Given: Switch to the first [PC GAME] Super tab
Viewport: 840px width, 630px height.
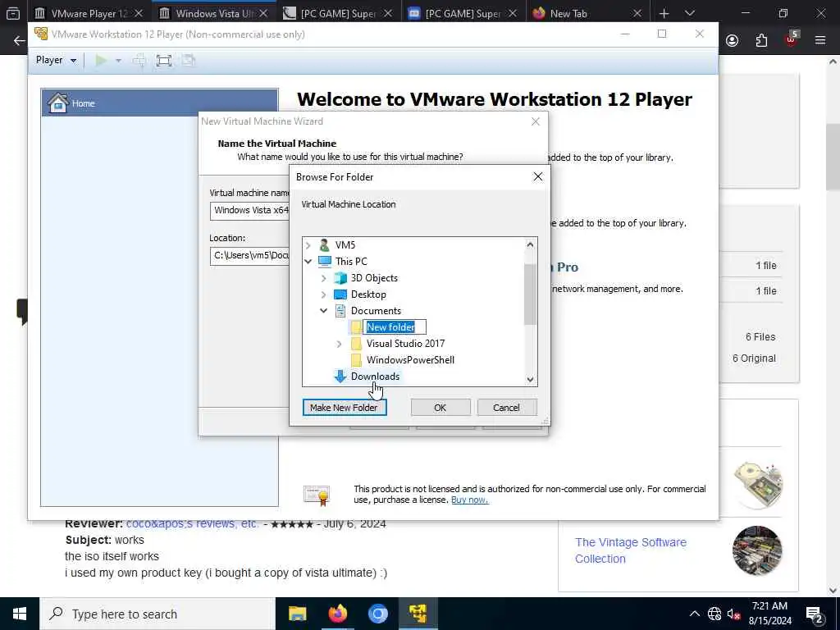Looking at the screenshot, I should pyautogui.click(x=339, y=13).
